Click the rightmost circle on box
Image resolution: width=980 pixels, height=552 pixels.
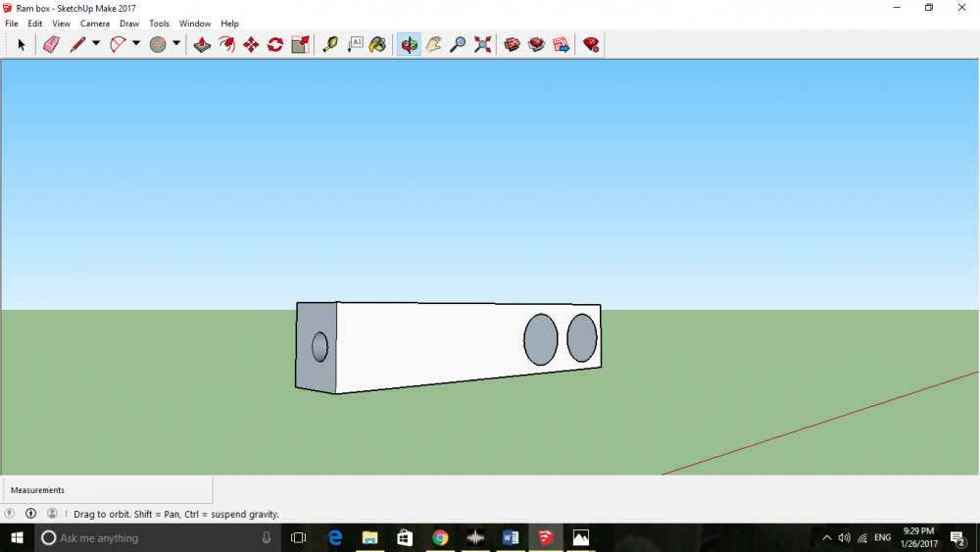pos(582,337)
